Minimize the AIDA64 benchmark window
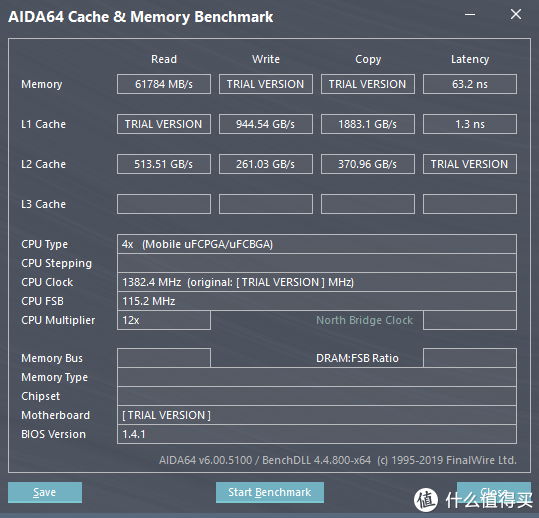 [470, 14]
